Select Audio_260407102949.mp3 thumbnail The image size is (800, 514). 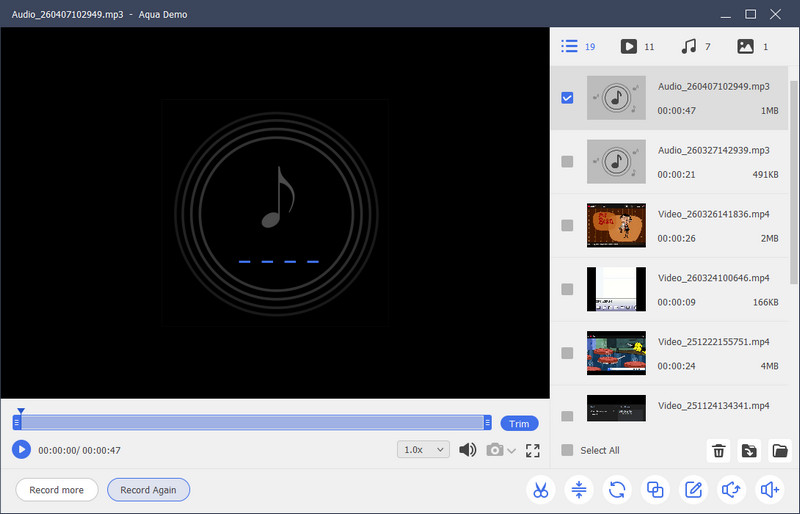click(616, 97)
